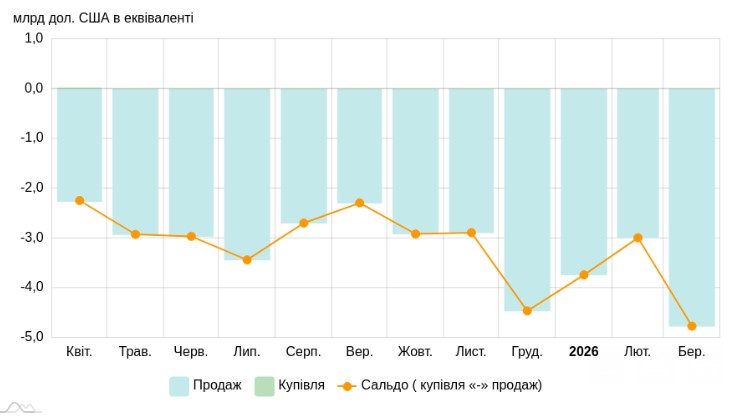Screen dimensions: 741x417
Task: Click the orange point above Лип.
Action: tap(247, 260)
